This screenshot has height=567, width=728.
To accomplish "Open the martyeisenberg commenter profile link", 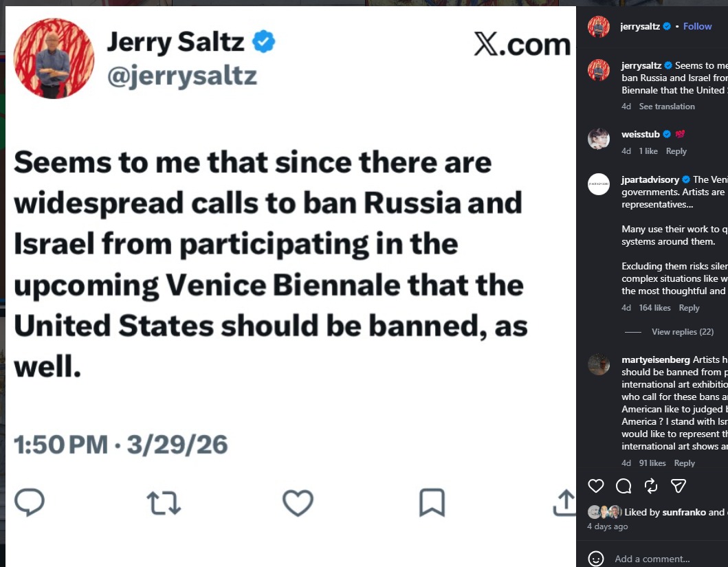I will click(655, 359).
